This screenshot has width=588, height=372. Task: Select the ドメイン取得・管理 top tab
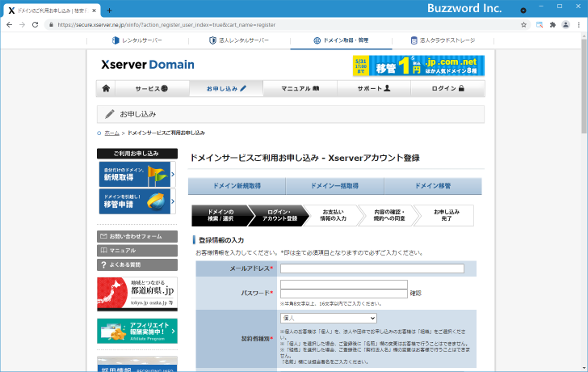tap(341, 40)
